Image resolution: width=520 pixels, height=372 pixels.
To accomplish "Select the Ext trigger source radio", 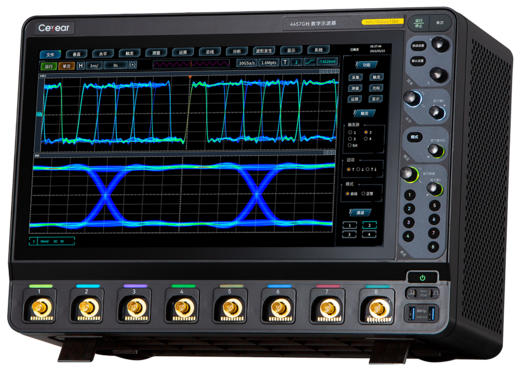I will click(350, 145).
